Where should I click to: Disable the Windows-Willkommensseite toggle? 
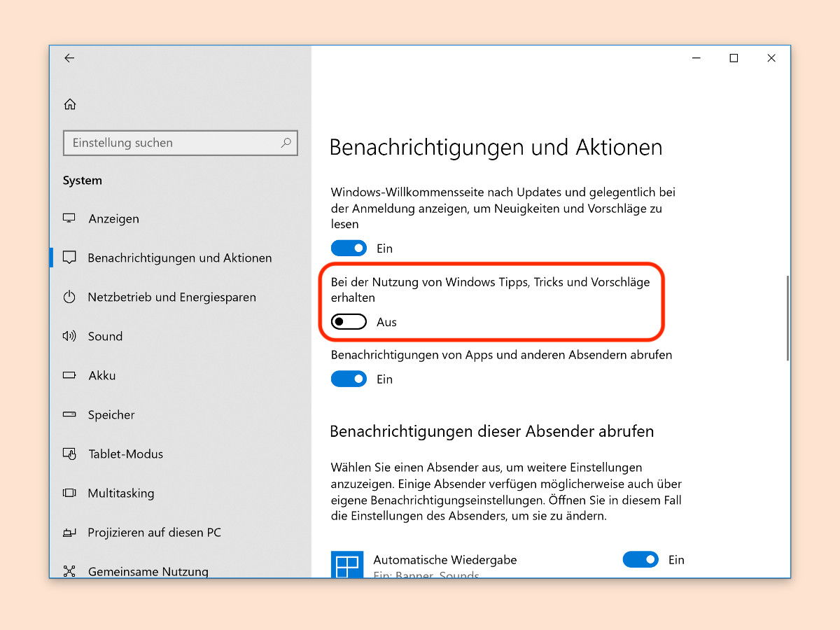349,248
